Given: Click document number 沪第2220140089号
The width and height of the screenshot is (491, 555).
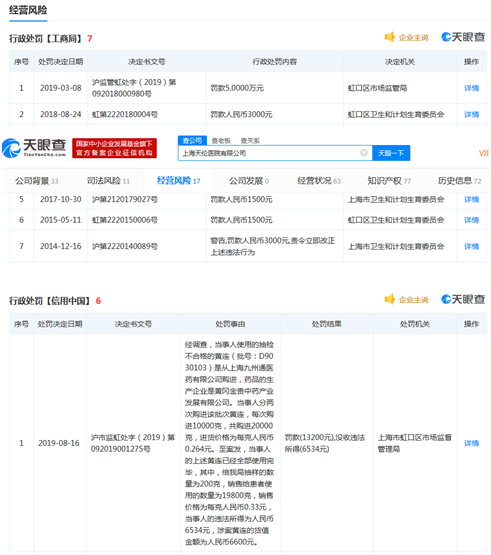Looking at the screenshot, I should click(x=125, y=246).
